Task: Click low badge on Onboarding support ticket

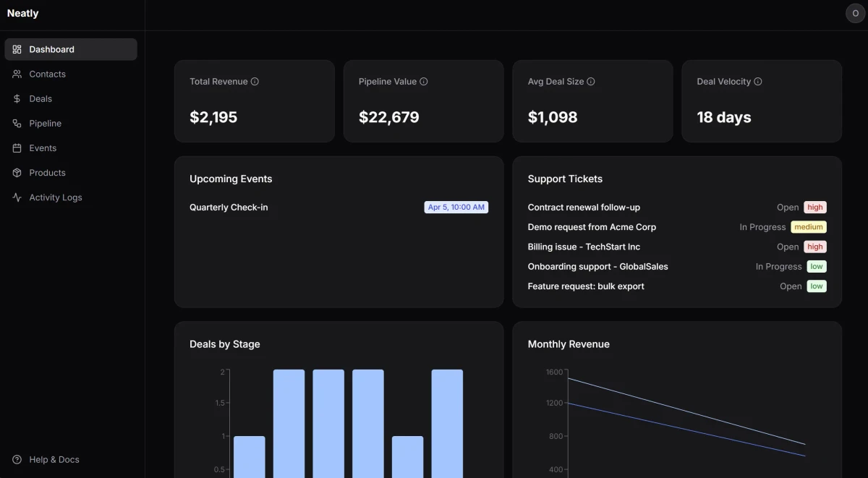Action: 817,266
